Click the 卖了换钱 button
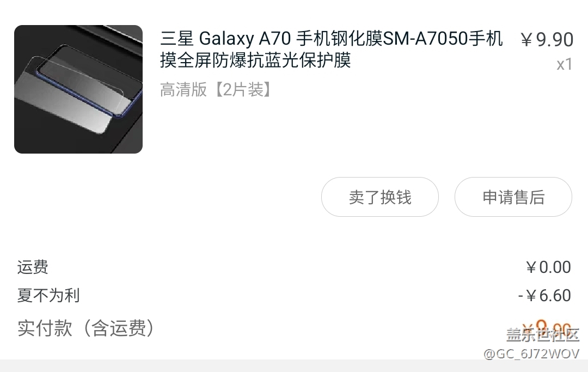Image resolution: width=588 pixels, height=372 pixels. 380,197
